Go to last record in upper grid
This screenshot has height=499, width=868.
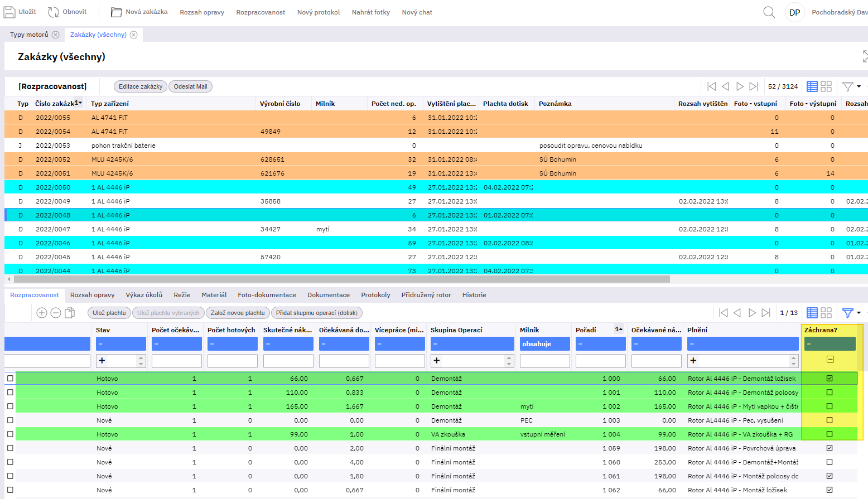754,86
